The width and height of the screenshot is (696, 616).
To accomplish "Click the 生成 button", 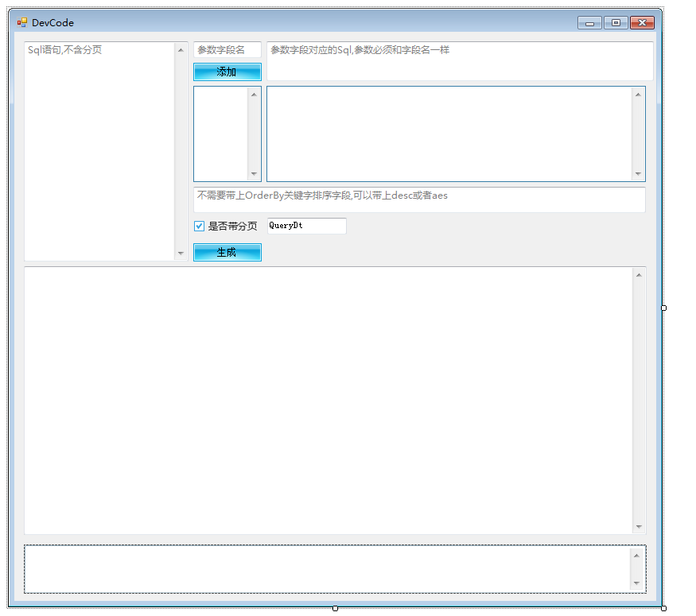I will point(227,252).
